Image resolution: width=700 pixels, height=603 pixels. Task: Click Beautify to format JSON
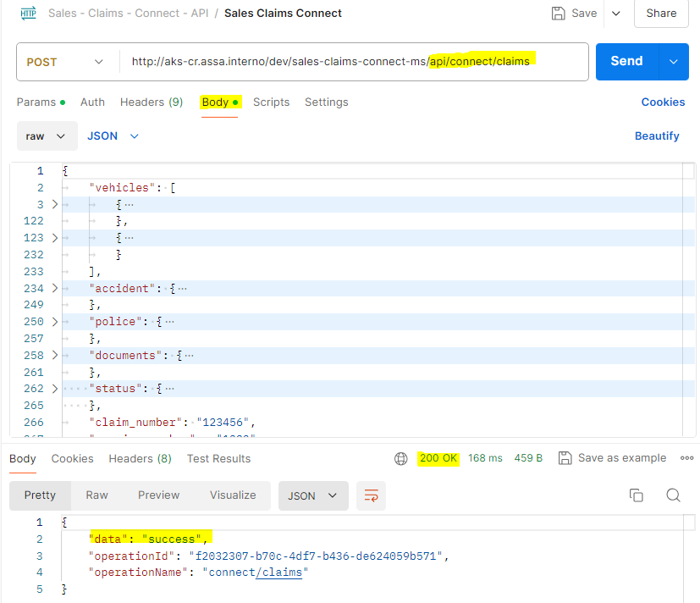tap(657, 136)
